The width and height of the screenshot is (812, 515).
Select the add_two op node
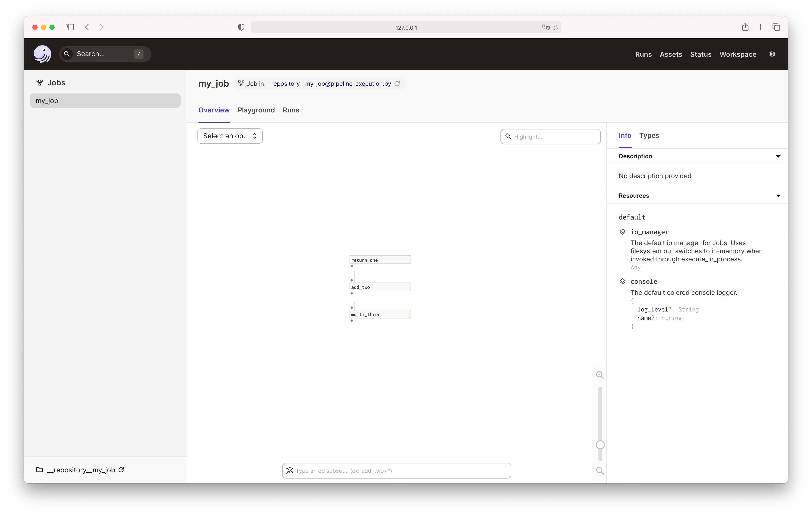[x=380, y=287]
